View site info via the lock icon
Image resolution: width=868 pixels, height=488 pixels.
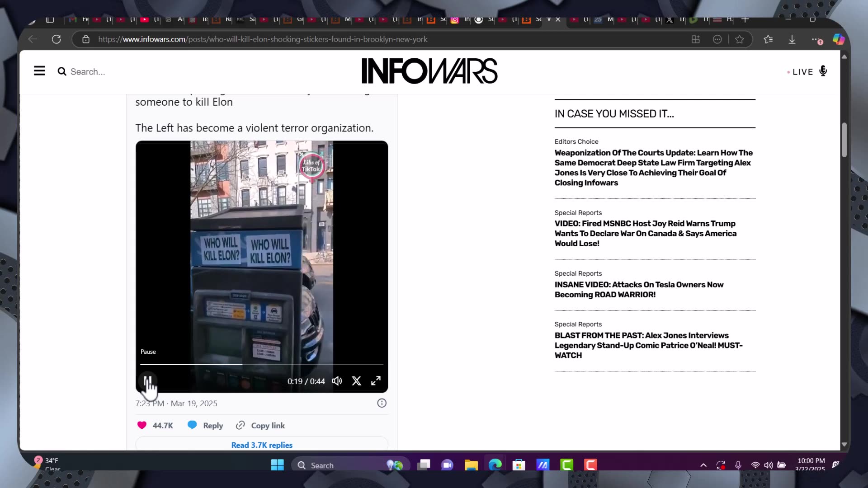(86, 39)
